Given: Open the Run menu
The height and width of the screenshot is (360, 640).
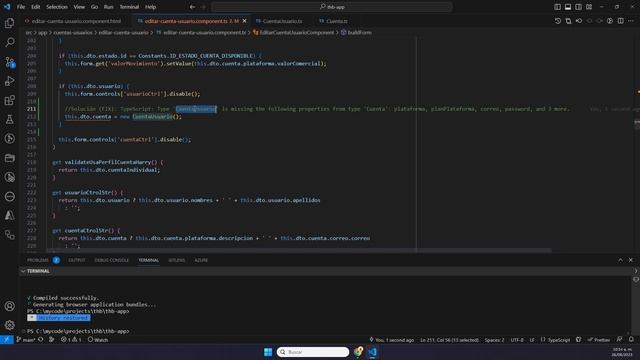Looking at the screenshot, I should (x=108, y=7).
